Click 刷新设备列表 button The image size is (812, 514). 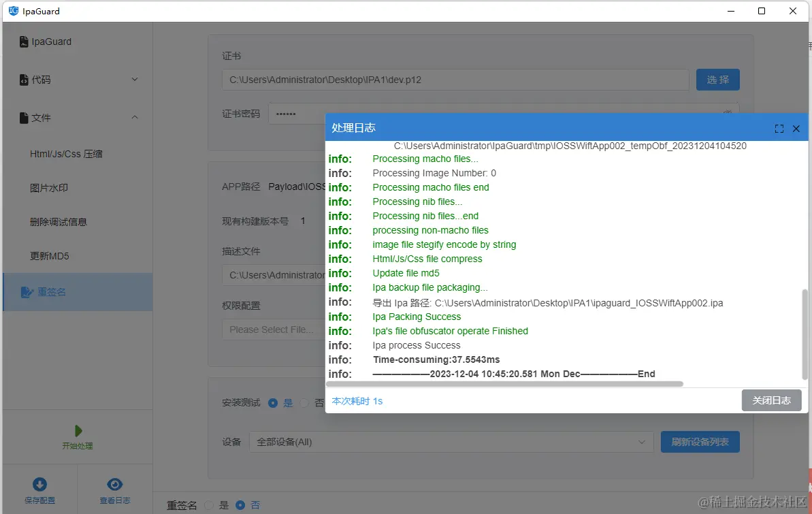pos(700,442)
